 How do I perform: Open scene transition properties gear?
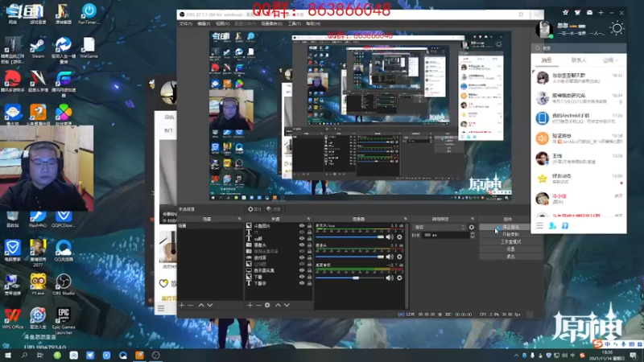click(472, 227)
